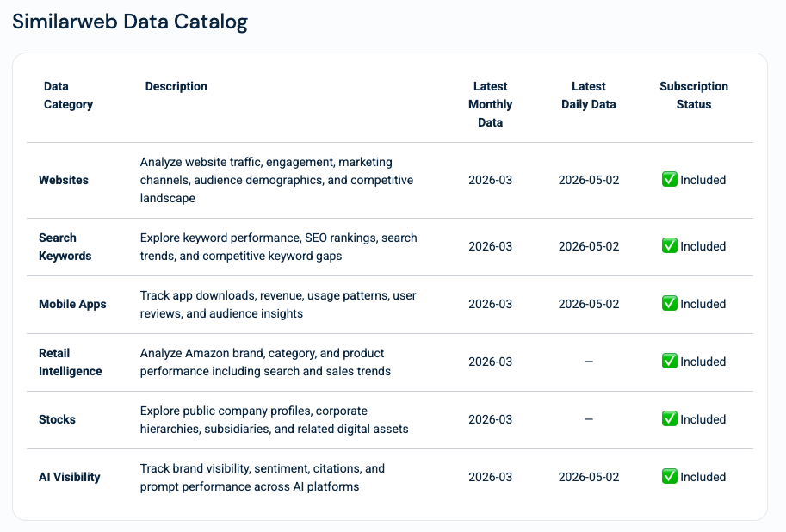Click the 2026-03 monthly value for Websites
786x532 pixels.
coord(490,180)
